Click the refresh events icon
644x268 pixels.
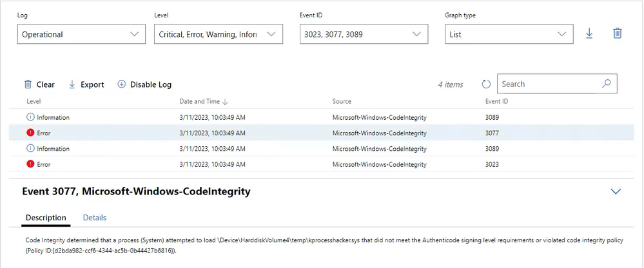pos(487,84)
